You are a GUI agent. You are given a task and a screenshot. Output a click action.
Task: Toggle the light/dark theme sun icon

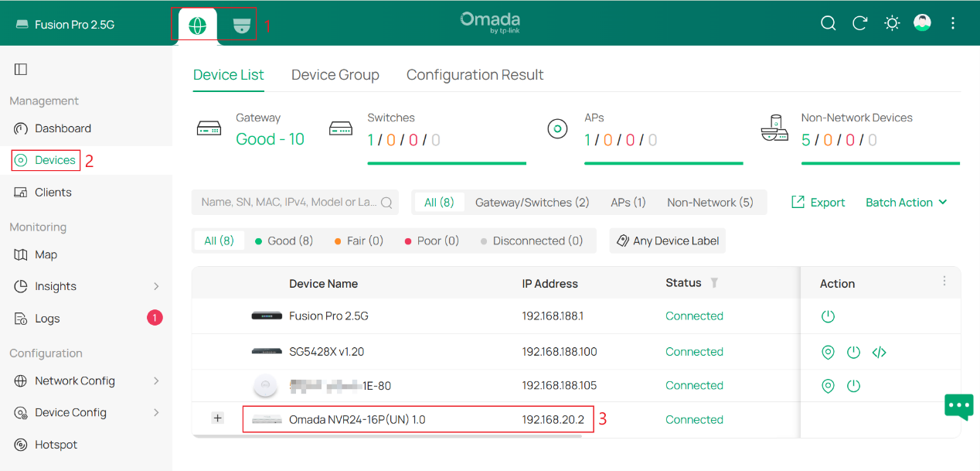pos(892,23)
